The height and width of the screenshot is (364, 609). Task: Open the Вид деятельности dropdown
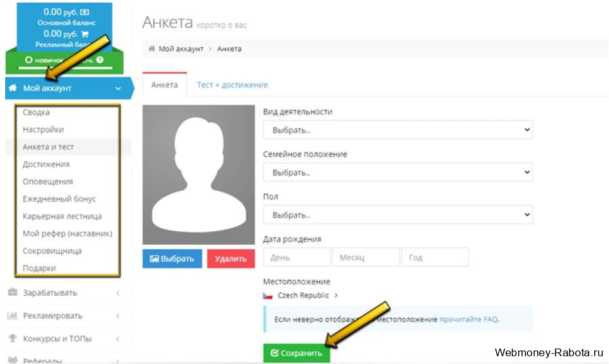[x=398, y=129]
